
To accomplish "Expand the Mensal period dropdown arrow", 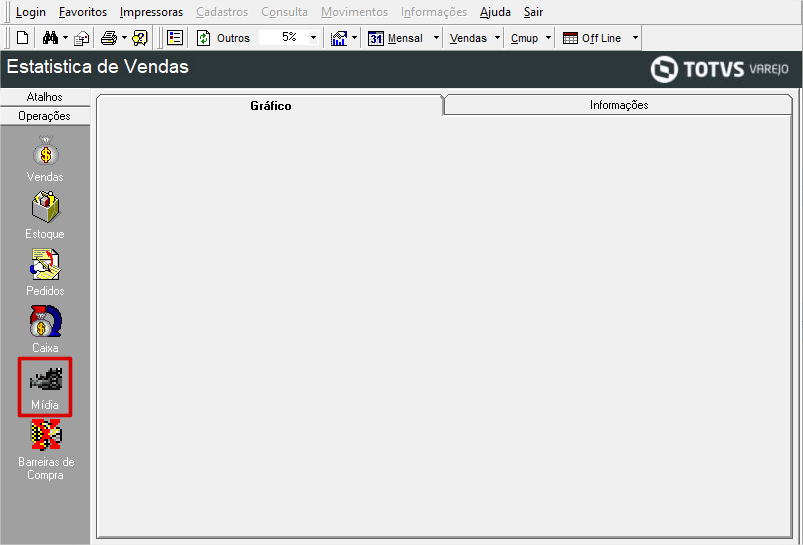I will point(436,38).
